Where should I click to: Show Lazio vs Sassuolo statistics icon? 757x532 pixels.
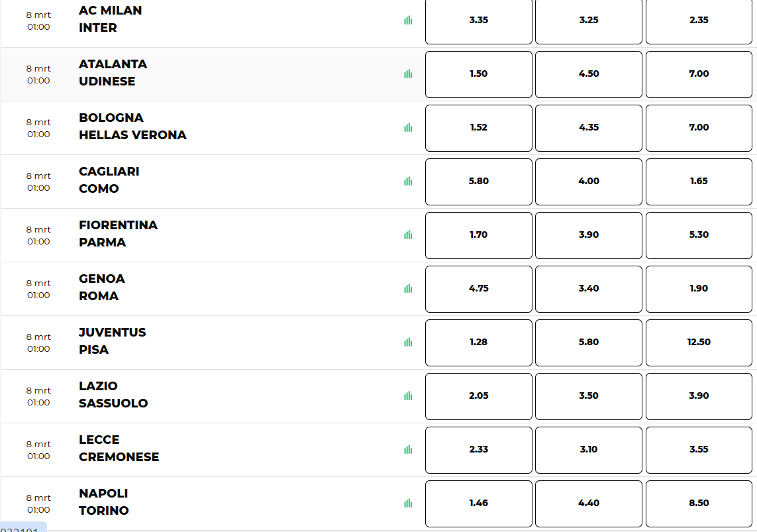pos(408,396)
